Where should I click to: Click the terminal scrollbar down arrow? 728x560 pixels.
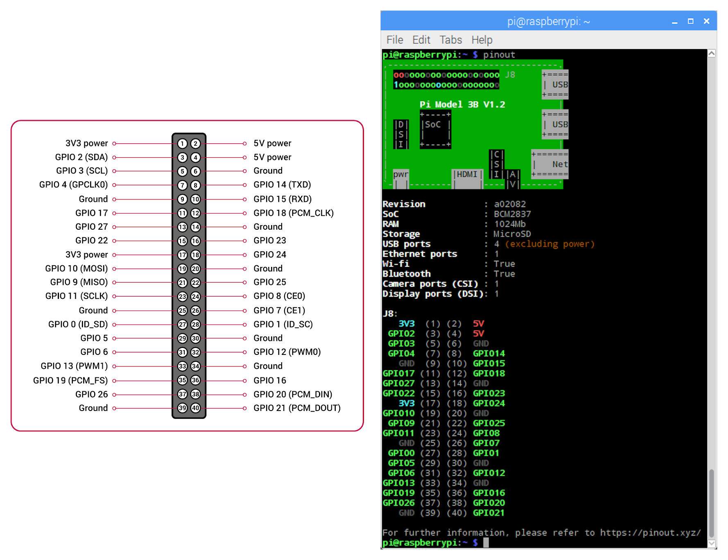[x=712, y=543]
